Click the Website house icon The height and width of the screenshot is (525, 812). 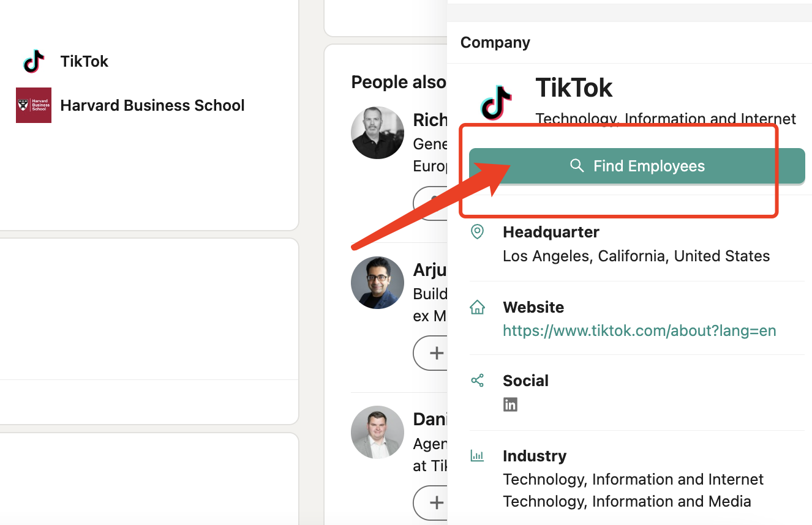477,307
